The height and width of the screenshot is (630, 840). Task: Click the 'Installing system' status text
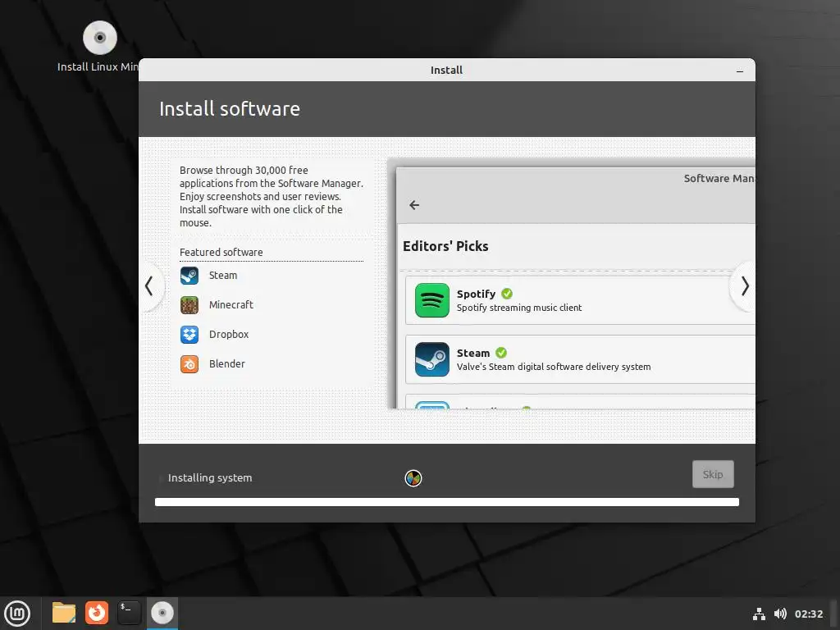coord(210,478)
